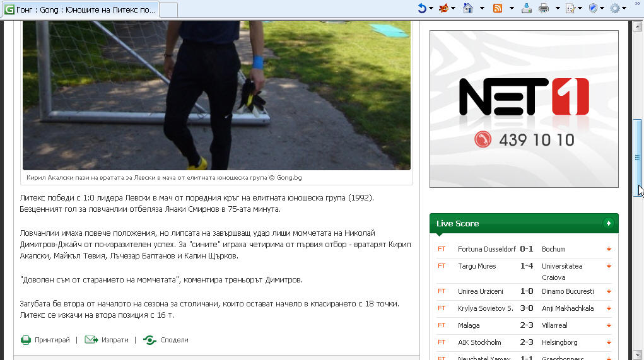This screenshot has width=644, height=360.
Task: Select the Гонг : Gong browser tab
Action: pyautogui.click(x=81, y=10)
